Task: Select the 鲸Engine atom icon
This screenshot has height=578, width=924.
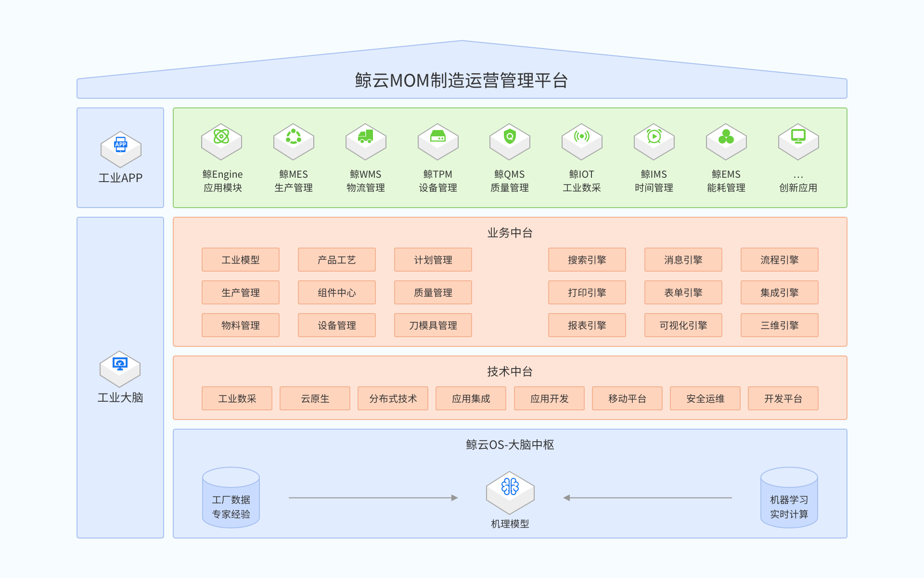Action: click(x=221, y=142)
